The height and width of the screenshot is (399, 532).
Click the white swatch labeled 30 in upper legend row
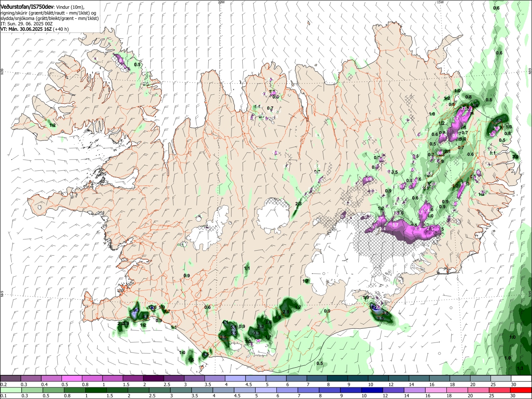(522, 379)
